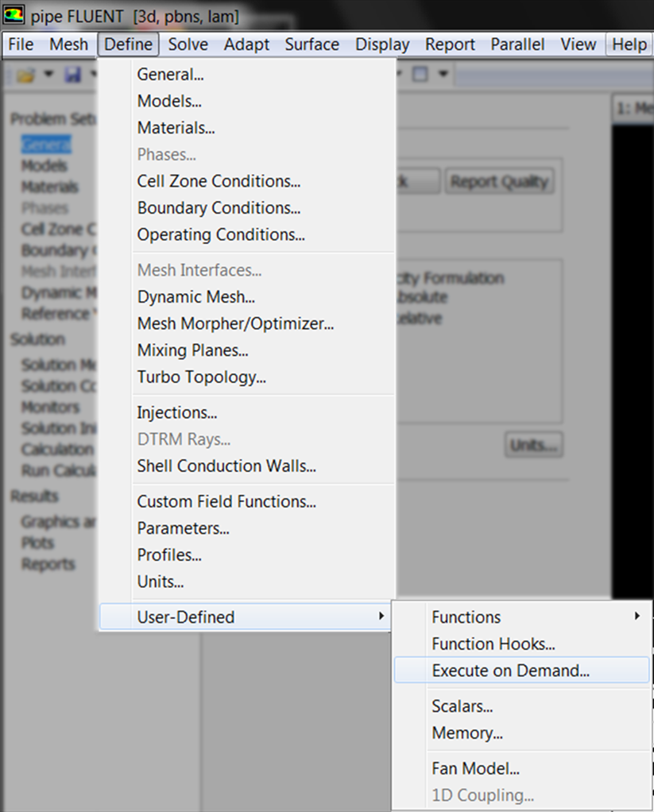This screenshot has width=654, height=812.
Task: Click the Report Quality button
Action: (x=499, y=181)
